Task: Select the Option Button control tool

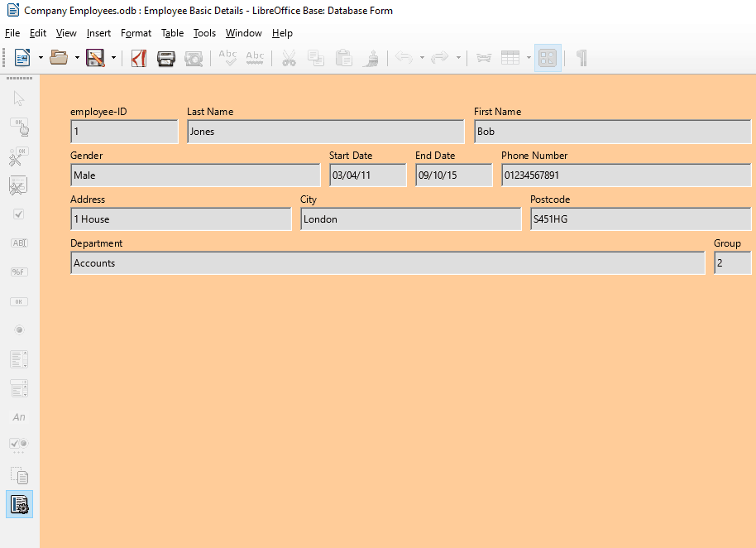Action: [x=19, y=329]
